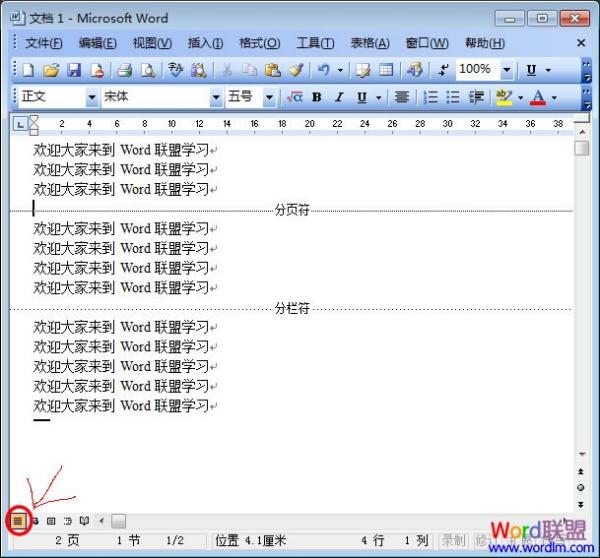Open the 文件(F) menu
Viewport: 600px width, 558px height.
point(44,43)
